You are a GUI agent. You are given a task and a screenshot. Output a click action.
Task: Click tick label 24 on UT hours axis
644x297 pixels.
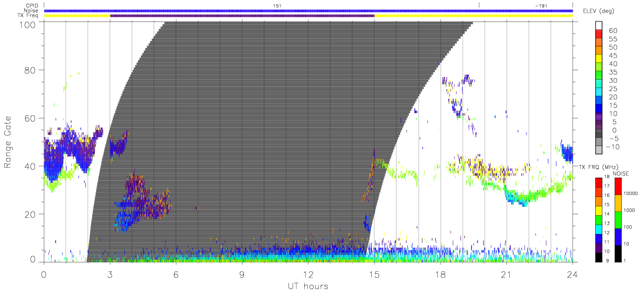click(572, 274)
